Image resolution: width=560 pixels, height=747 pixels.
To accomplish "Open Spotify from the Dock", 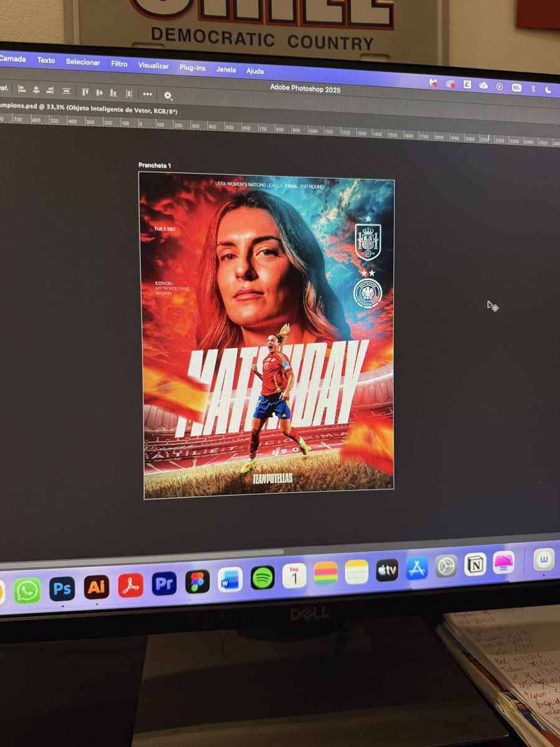I will (x=263, y=578).
